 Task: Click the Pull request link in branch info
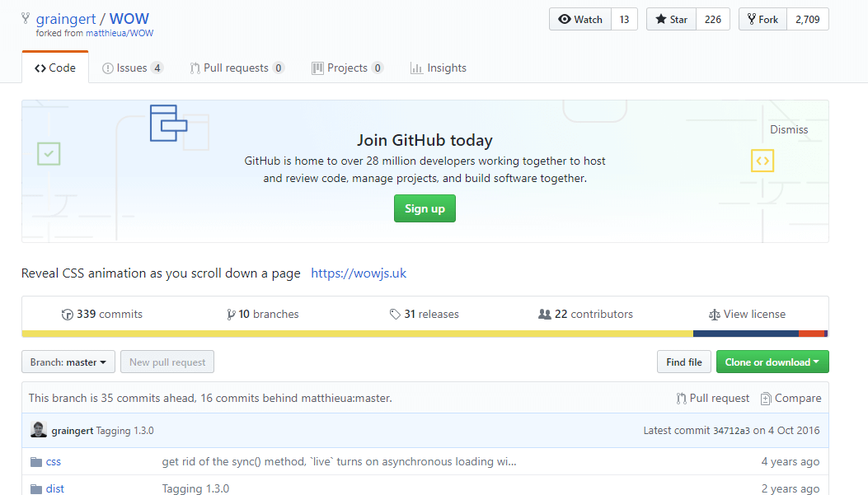(x=713, y=398)
